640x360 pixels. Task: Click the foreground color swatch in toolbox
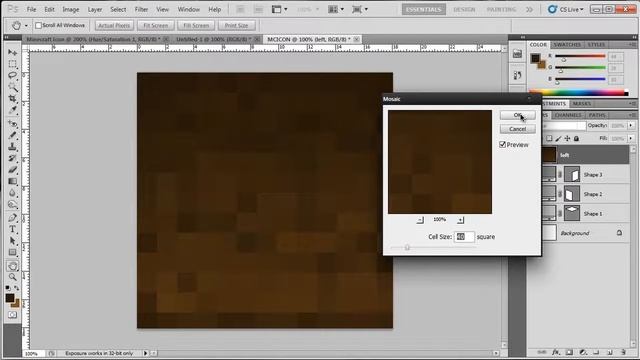click(10, 298)
